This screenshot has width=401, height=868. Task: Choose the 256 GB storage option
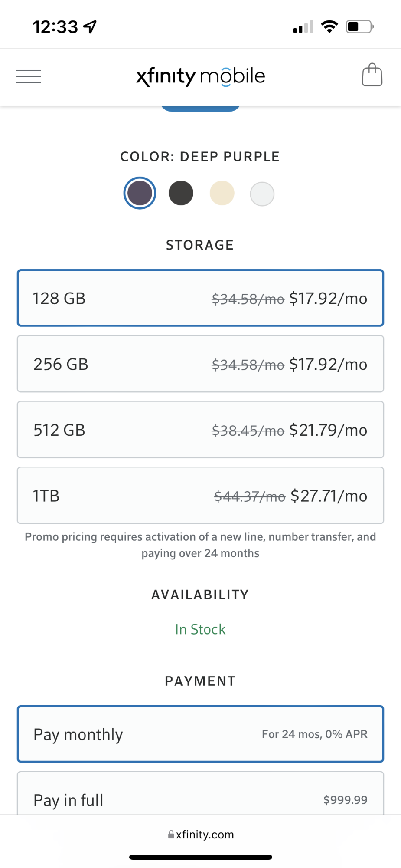tap(200, 364)
